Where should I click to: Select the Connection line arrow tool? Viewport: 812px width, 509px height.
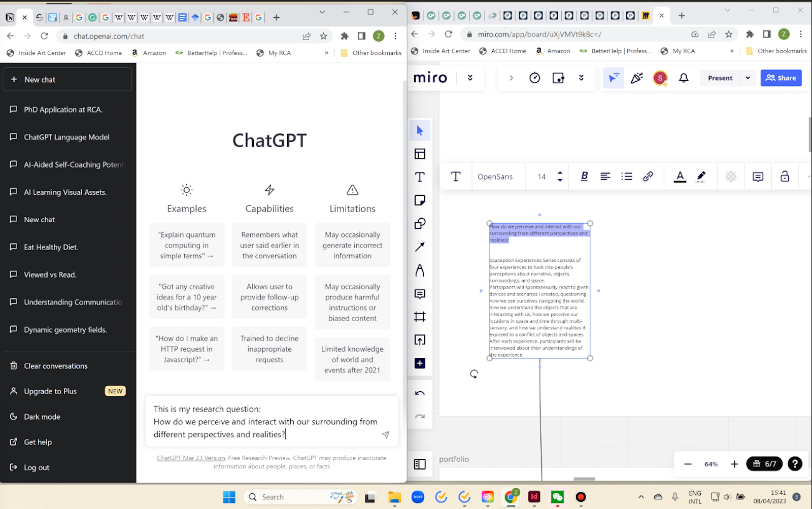[x=420, y=247]
